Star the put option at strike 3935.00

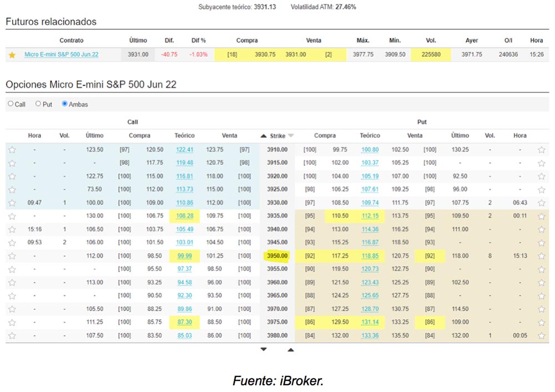(x=542, y=216)
